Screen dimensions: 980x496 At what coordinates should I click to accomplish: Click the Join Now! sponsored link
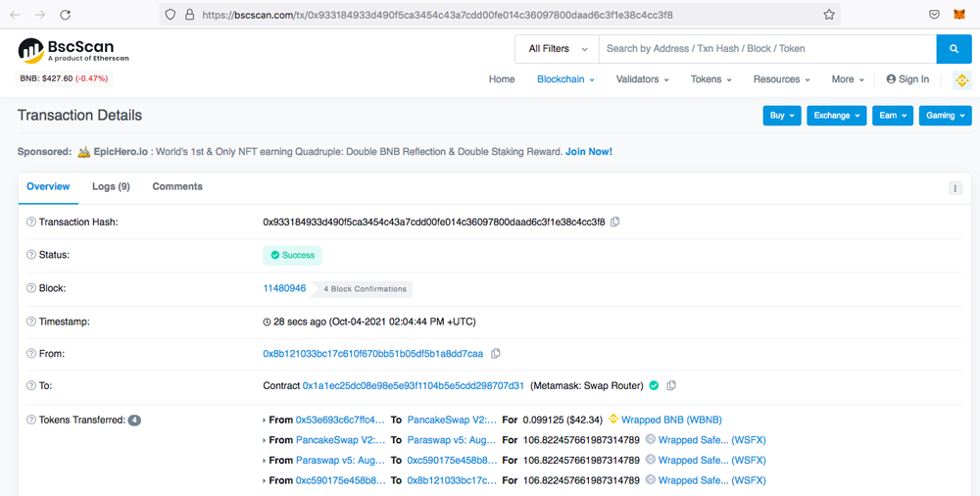(x=589, y=152)
